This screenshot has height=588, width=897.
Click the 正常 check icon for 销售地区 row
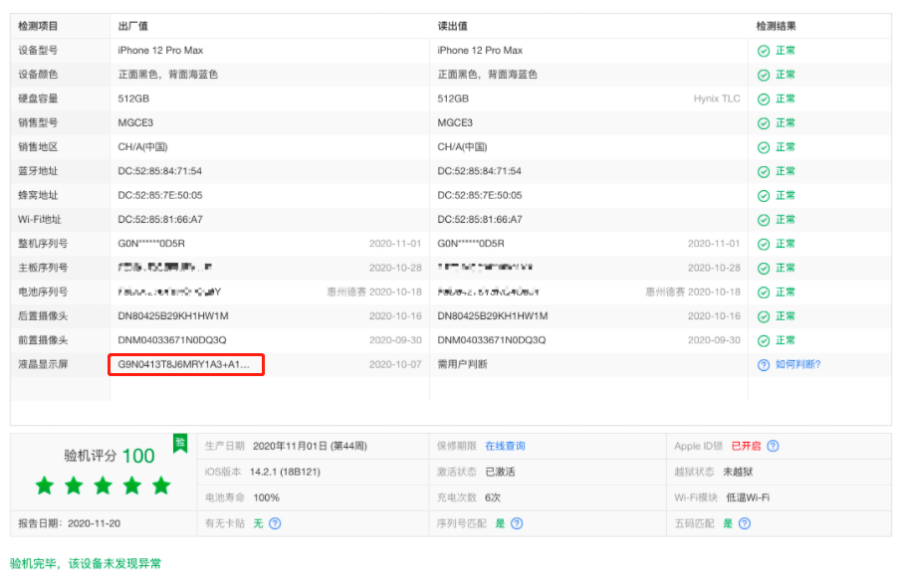[766, 147]
